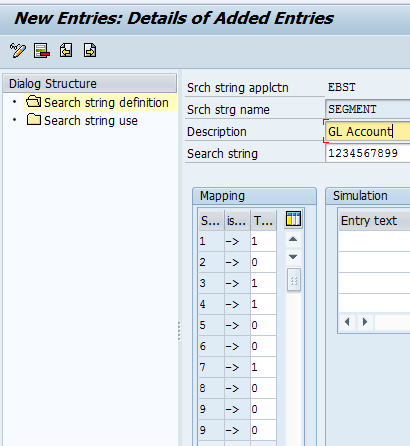Image resolution: width=410 pixels, height=446 pixels.
Task: Click Simulation table scroll right arrow
Action: click(365, 322)
